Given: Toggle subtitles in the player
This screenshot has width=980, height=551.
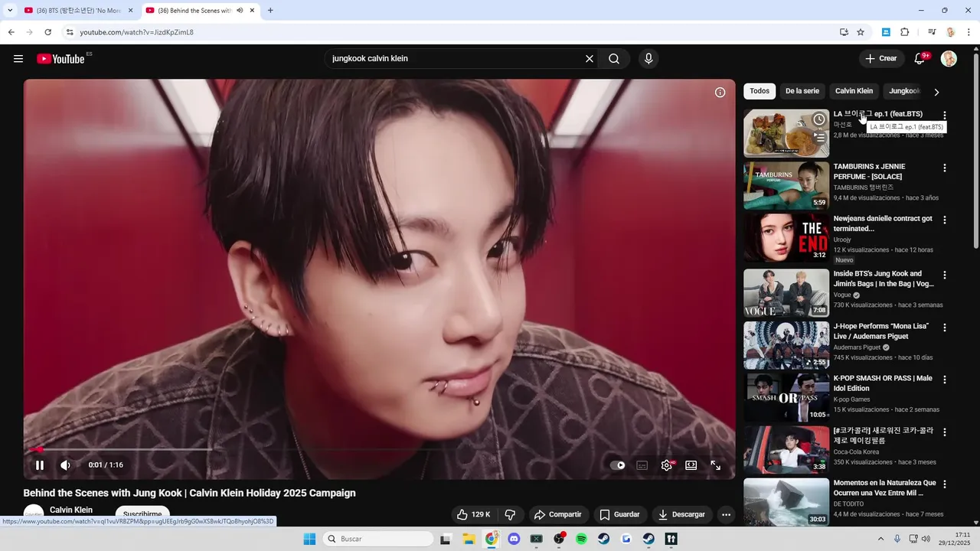Looking at the screenshot, I should point(642,465).
